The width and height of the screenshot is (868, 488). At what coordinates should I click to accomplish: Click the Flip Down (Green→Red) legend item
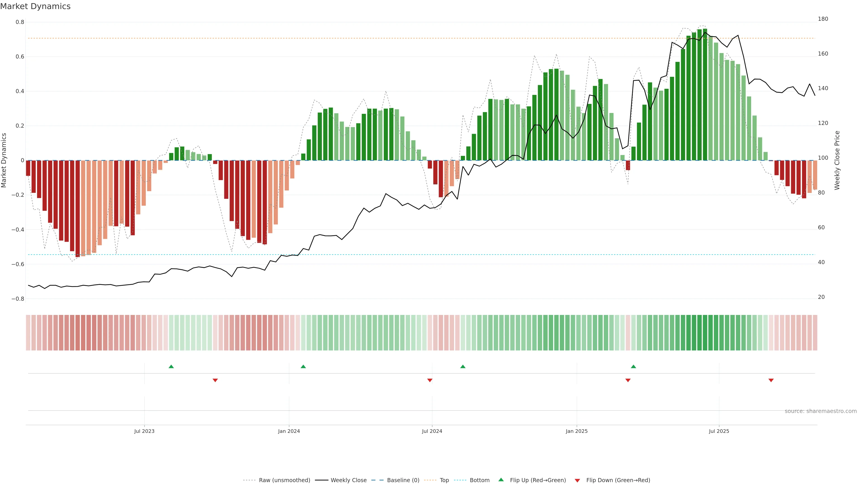pos(618,480)
